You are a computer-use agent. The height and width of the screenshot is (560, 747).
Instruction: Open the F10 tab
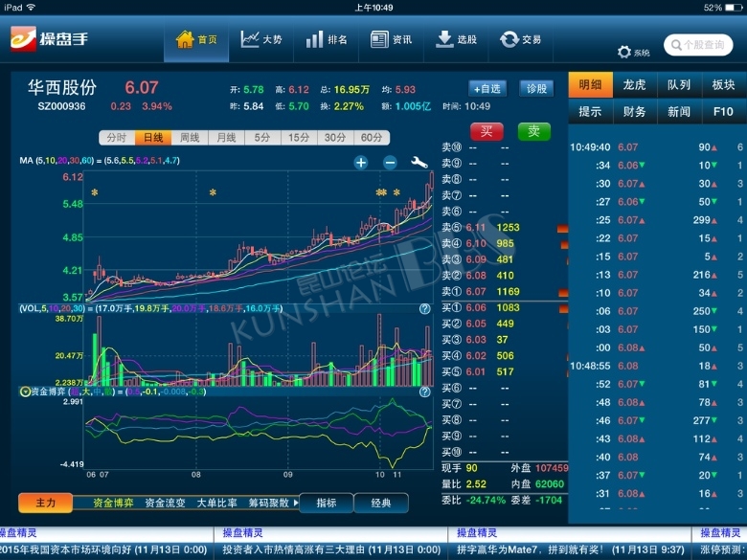(x=724, y=111)
